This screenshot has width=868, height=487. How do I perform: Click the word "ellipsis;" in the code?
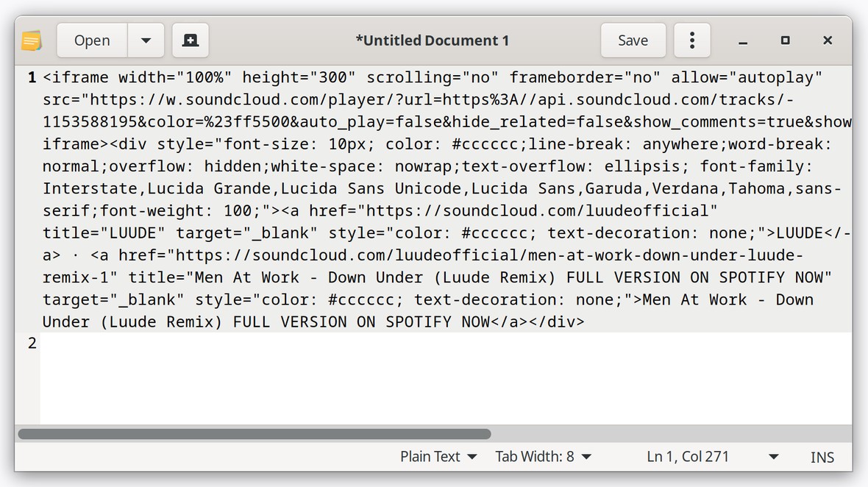pyautogui.click(x=646, y=166)
